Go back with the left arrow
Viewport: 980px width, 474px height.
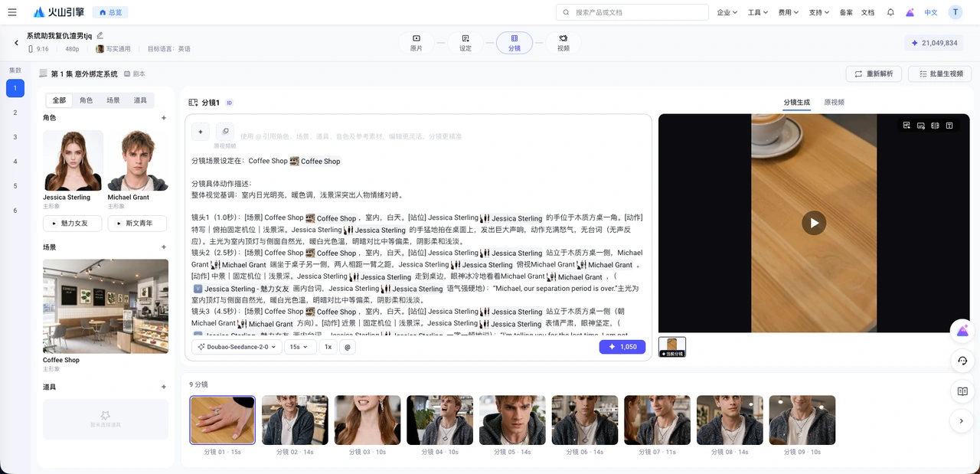[16, 43]
